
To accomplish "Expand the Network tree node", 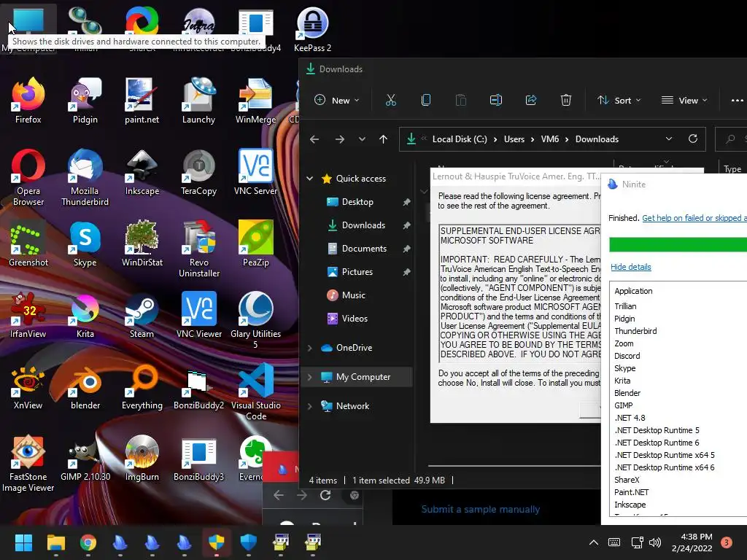I will click(309, 405).
